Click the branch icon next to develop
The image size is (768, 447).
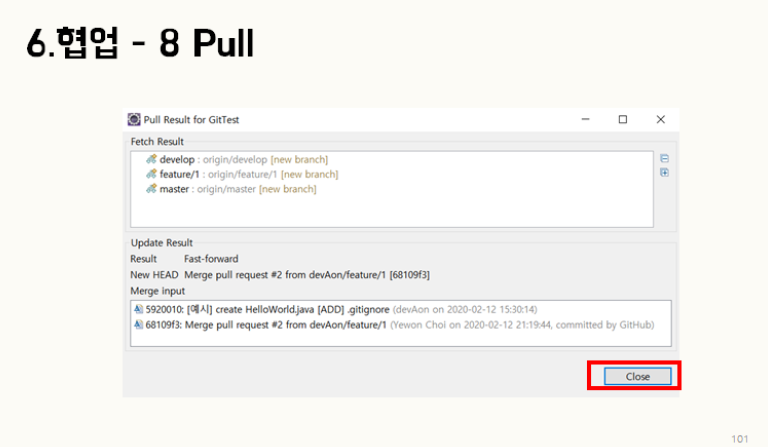point(151,159)
